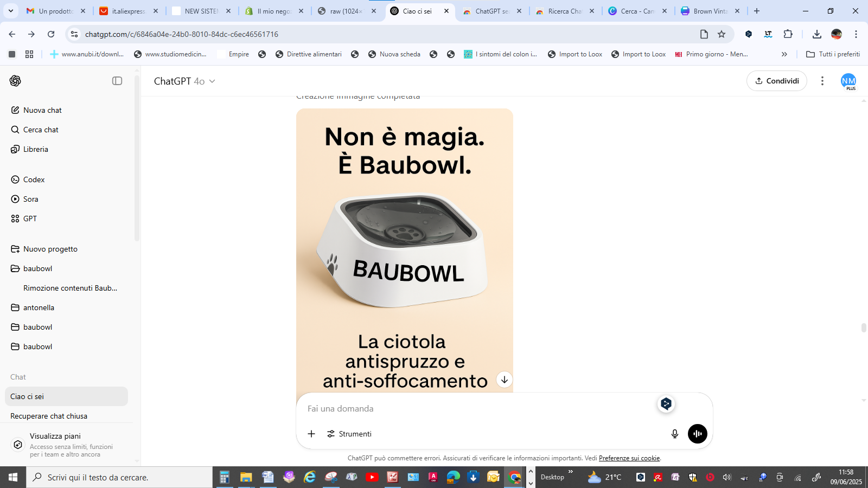This screenshot has width=868, height=488.
Task: Open the Libreria section
Action: [x=36, y=149]
